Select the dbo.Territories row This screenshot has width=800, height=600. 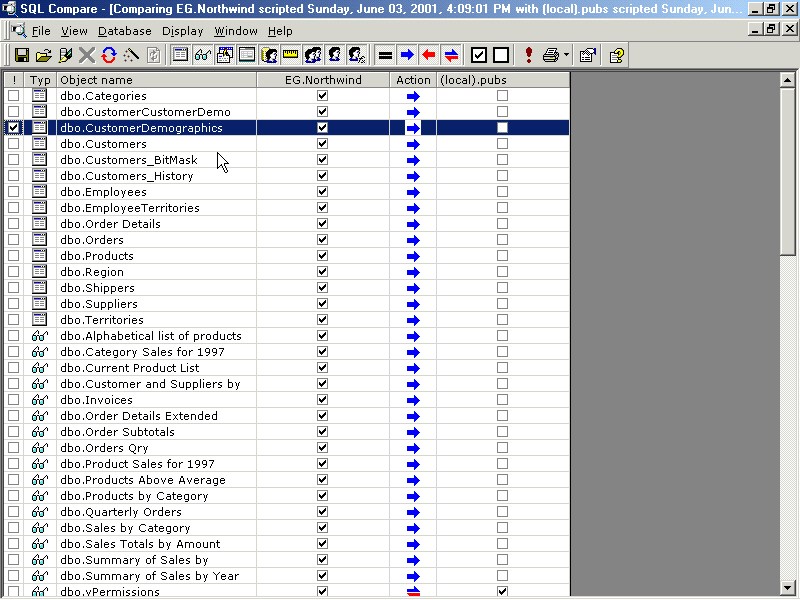(286, 320)
